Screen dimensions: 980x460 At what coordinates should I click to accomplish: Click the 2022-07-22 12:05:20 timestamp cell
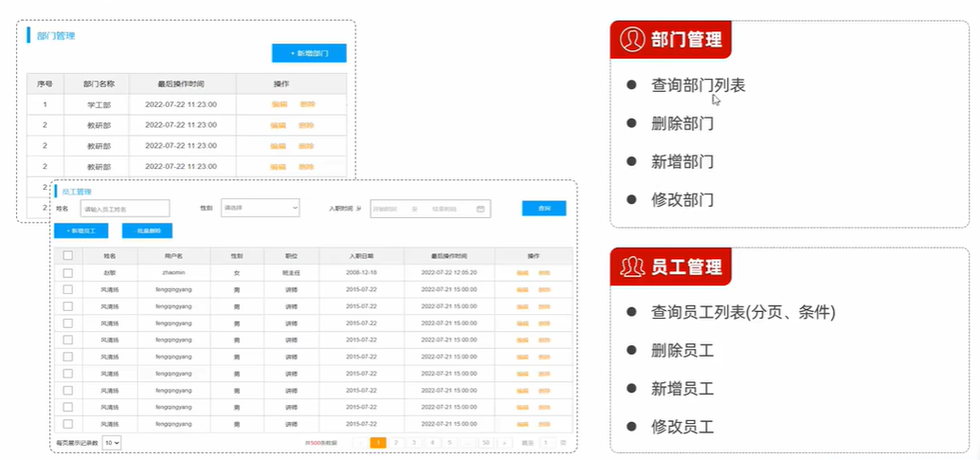[448, 273]
